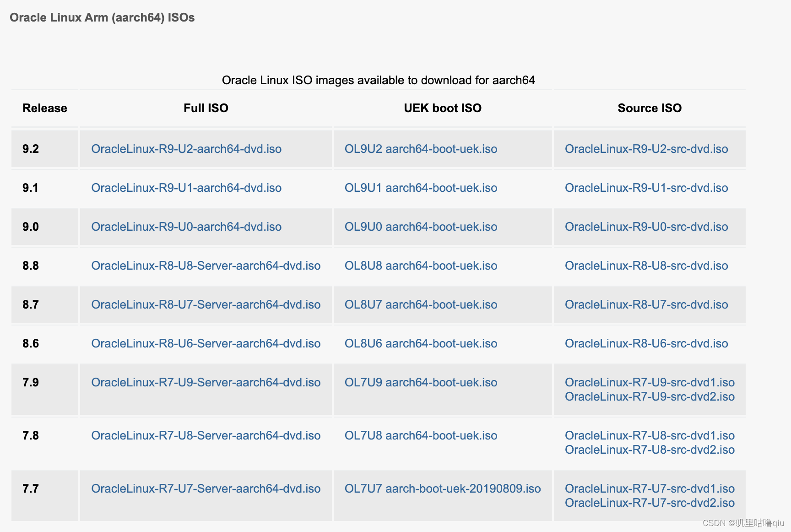Download OracleLinux-R8-U8-Server-aarch64-dvd.iso full ISO

pos(206,266)
